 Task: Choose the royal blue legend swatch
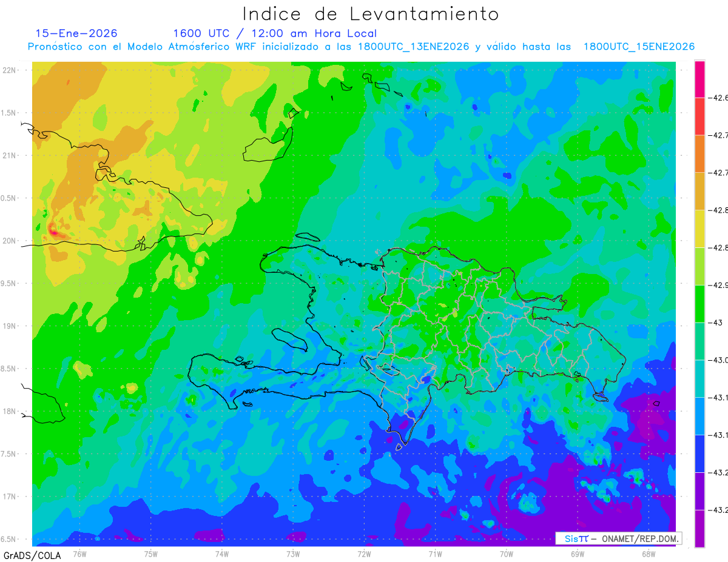coord(699,453)
